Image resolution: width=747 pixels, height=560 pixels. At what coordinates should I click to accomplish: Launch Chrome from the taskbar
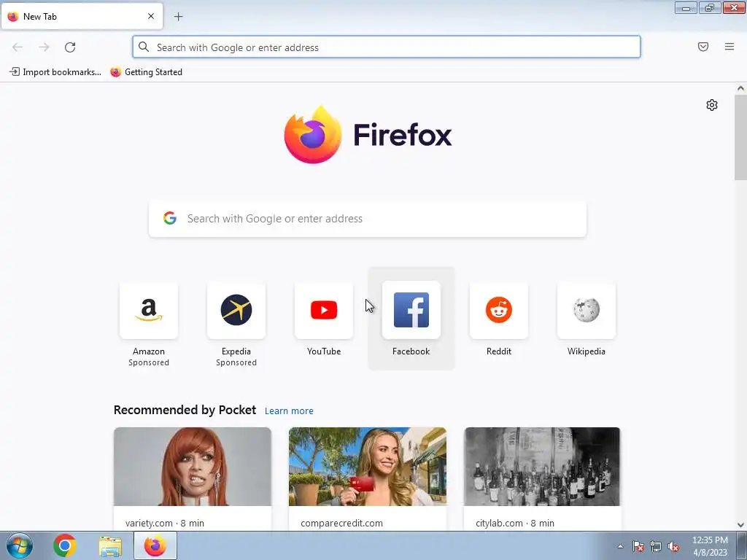(65, 545)
